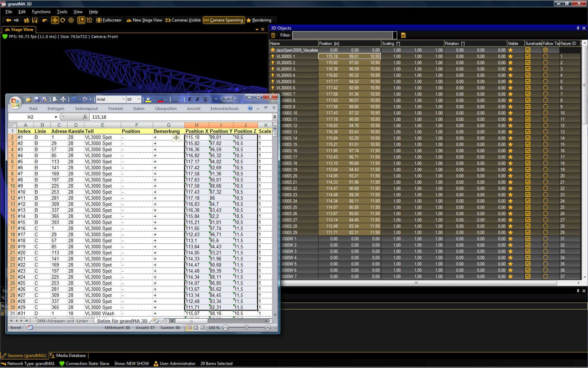Click the Camera Spanning button

pyautogui.click(x=224, y=20)
